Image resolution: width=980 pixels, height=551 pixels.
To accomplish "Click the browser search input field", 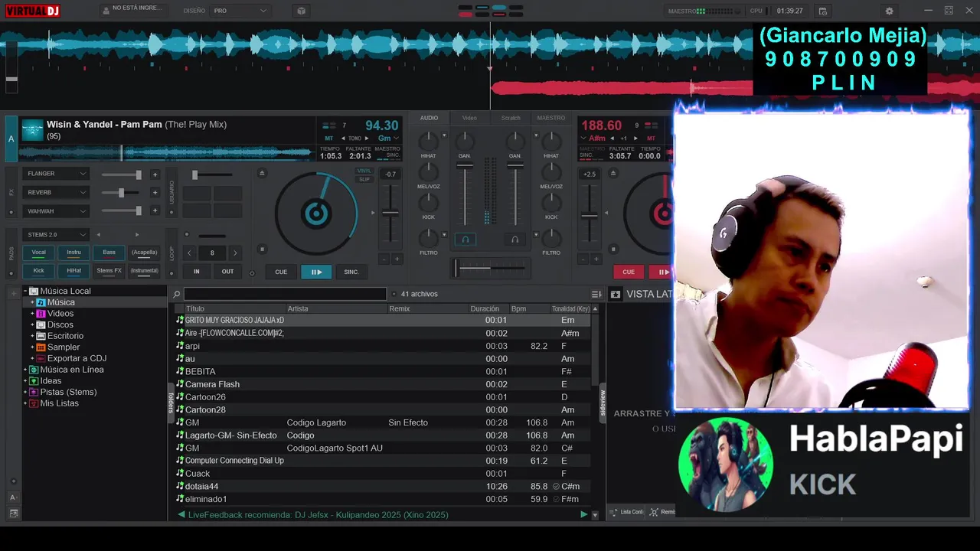I will click(285, 294).
